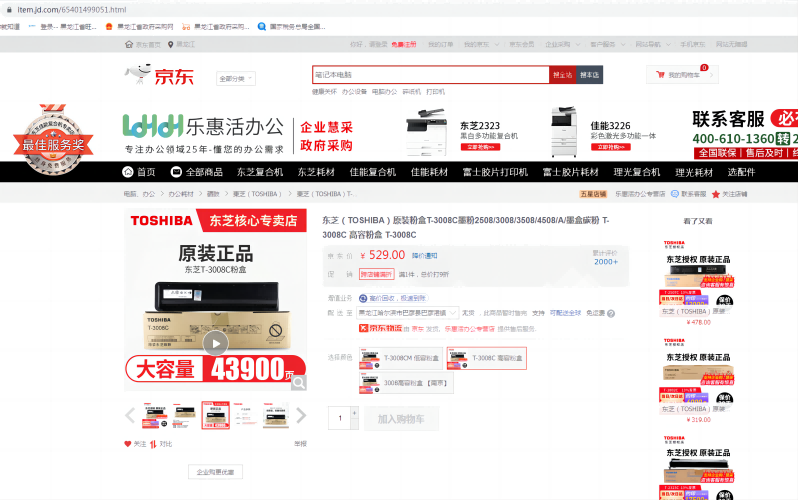Click the star icon 关注店铺
This screenshot has width=798, height=500.
[716, 194]
